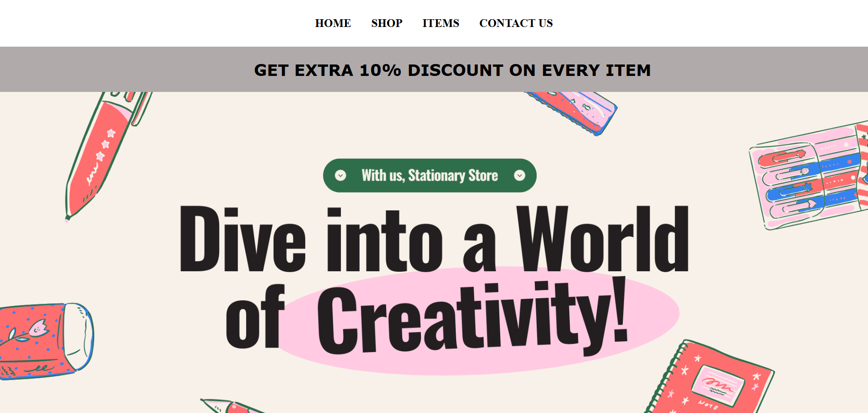Click the word World in the headline

coord(603,239)
